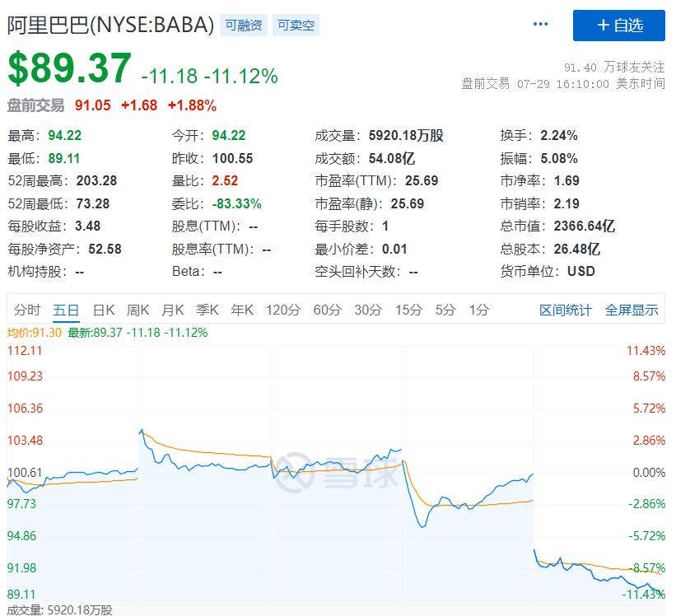The height and width of the screenshot is (616, 676).
Task: Click the 可融资 margin tag
Action: point(244,26)
